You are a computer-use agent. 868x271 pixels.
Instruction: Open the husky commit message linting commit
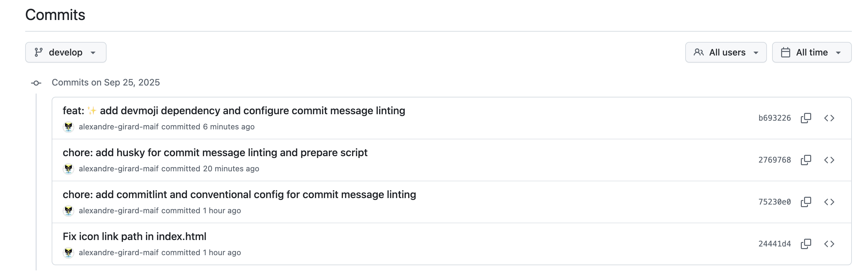(215, 153)
